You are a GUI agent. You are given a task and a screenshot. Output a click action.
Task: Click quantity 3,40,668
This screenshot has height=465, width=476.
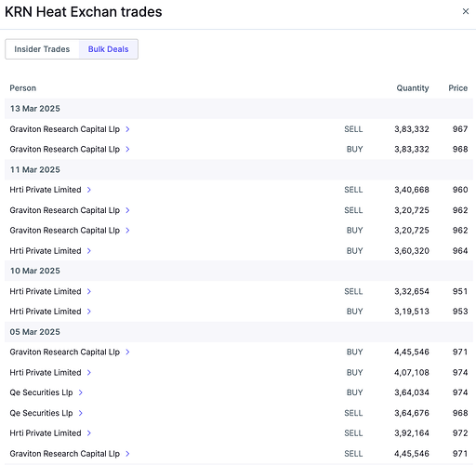coord(412,190)
